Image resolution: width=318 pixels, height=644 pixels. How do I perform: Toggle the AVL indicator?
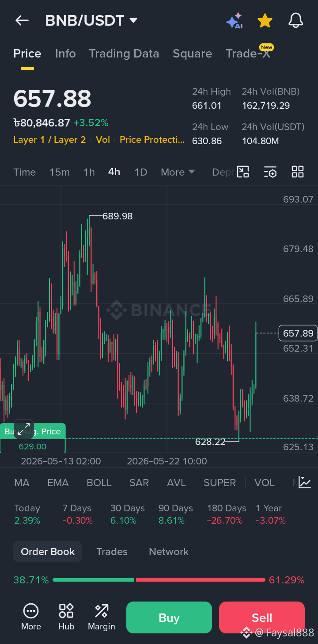[x=176, y=483]
